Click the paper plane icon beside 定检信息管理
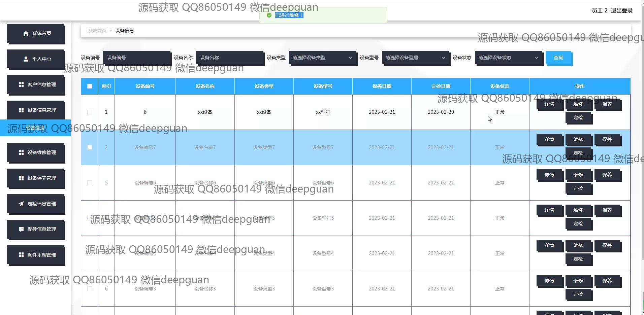The image size is (644, 315). pyautogui.click(x=21, y=204)
